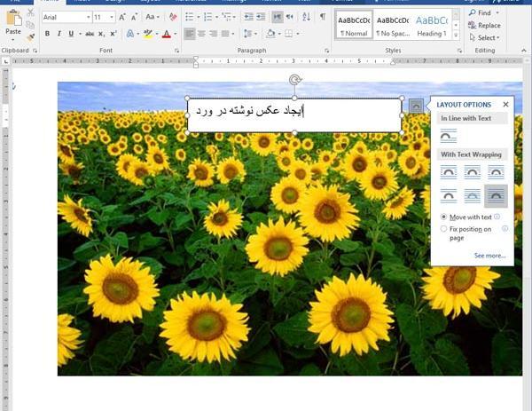The image size is (532, 411).
Task: Click the Copy icon in Clipboard group
Action: coord(30,25)
